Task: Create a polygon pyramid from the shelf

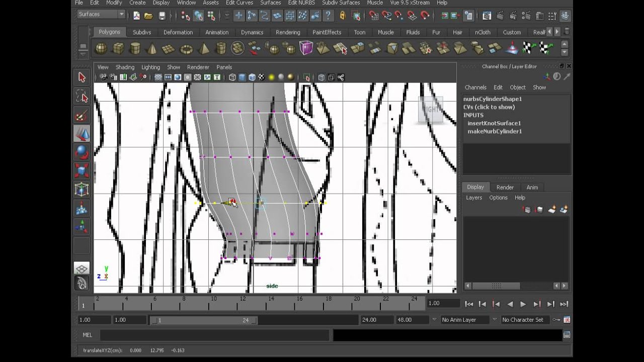Action: point(204,48)
